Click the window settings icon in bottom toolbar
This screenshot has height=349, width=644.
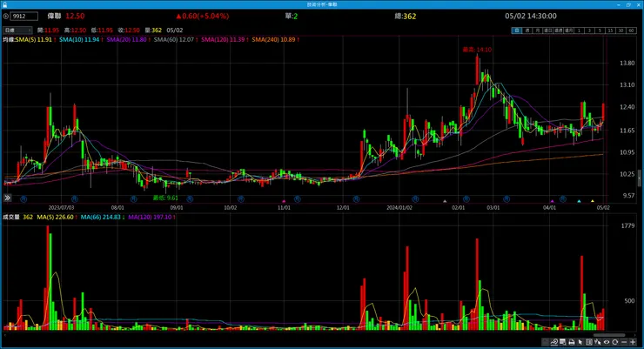563,342
